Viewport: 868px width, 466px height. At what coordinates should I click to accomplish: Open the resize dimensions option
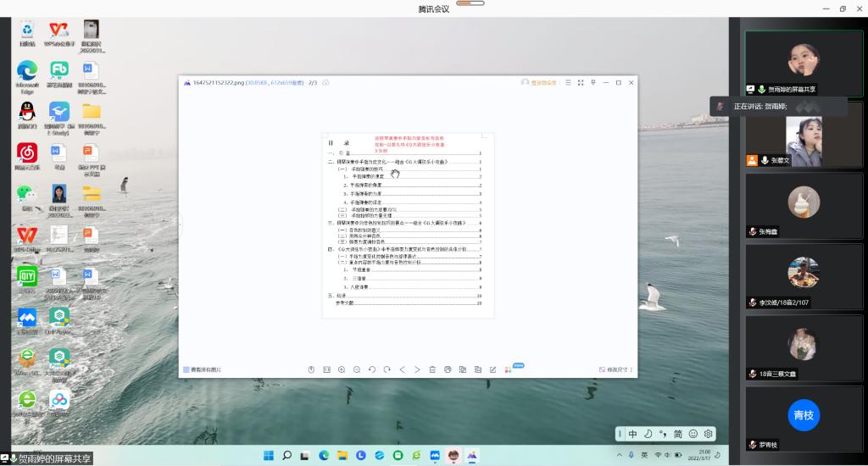[x=615, y=369]
